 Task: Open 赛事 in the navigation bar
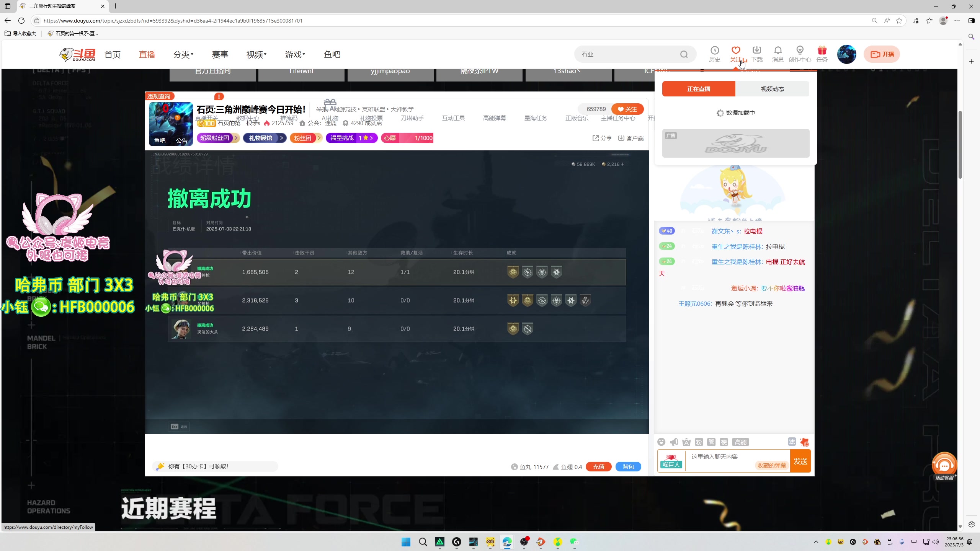tap(220, 54)
